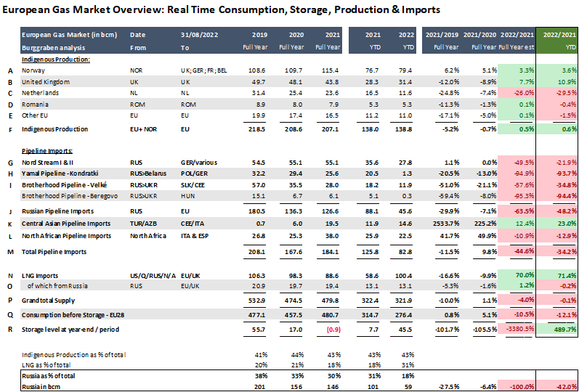Click the 31/08/2022 date header cell
This screenshot has width=579, height=392.
pos(195,35)
